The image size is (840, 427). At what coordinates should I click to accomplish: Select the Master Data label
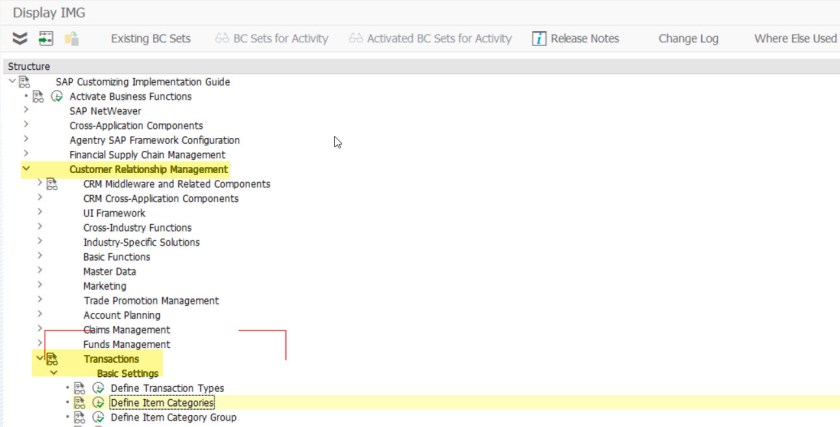110,271
